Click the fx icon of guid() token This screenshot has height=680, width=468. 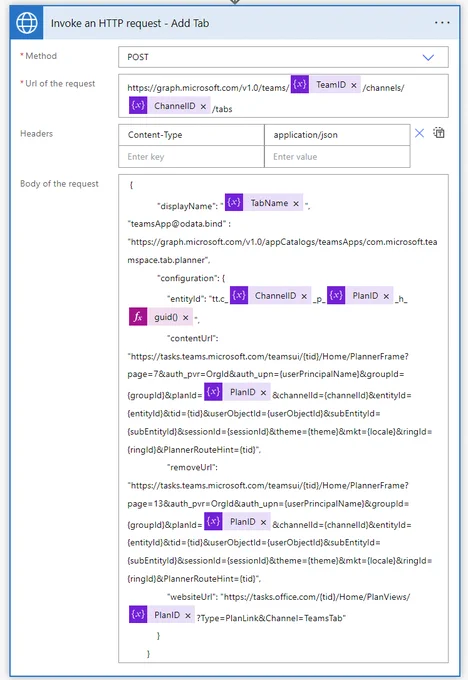(x=138, y=317)
